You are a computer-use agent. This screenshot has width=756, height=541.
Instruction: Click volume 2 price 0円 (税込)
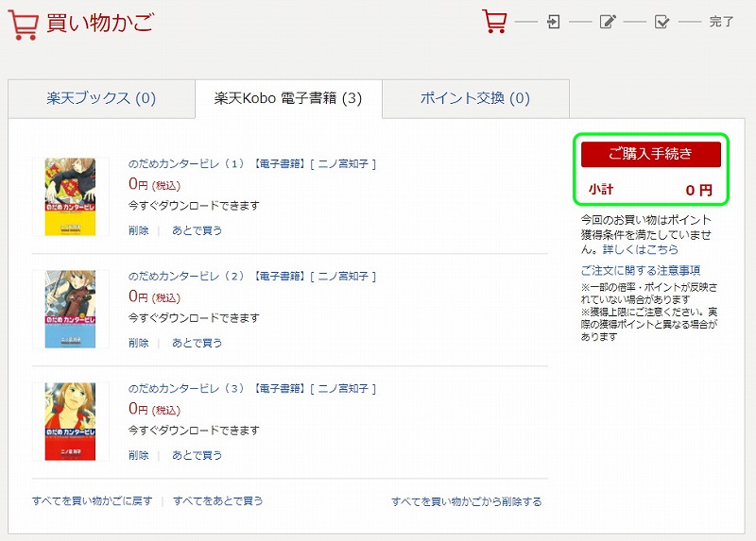click(154, 296)
